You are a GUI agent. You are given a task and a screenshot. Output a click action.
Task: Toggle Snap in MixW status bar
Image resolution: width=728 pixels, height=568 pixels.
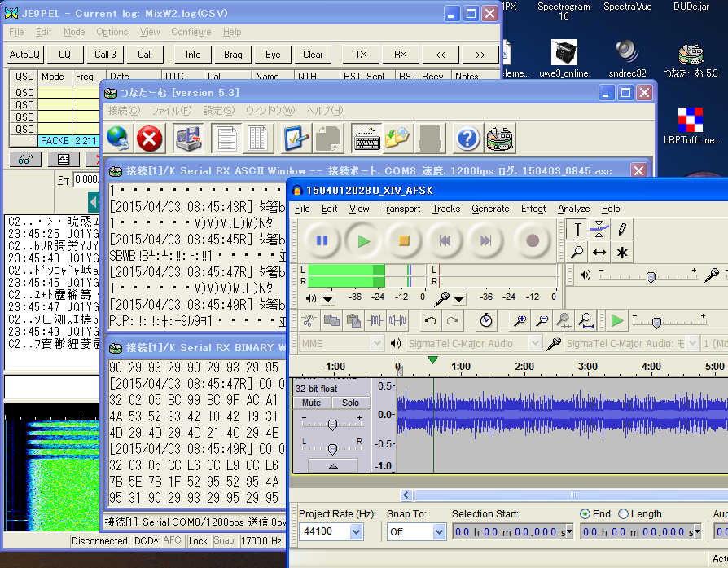(224, 540)
